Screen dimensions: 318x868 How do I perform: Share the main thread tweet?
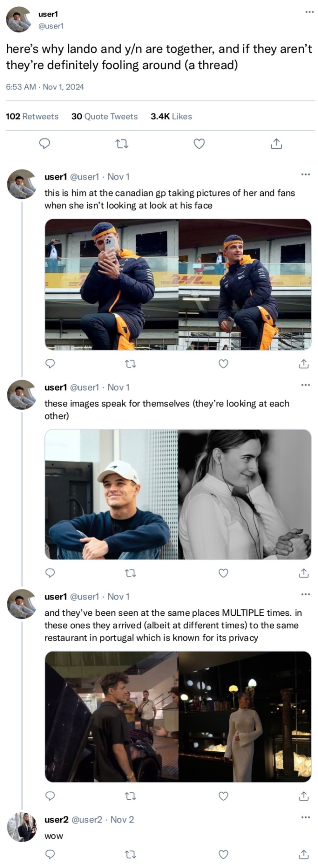(x=276, y=144)
